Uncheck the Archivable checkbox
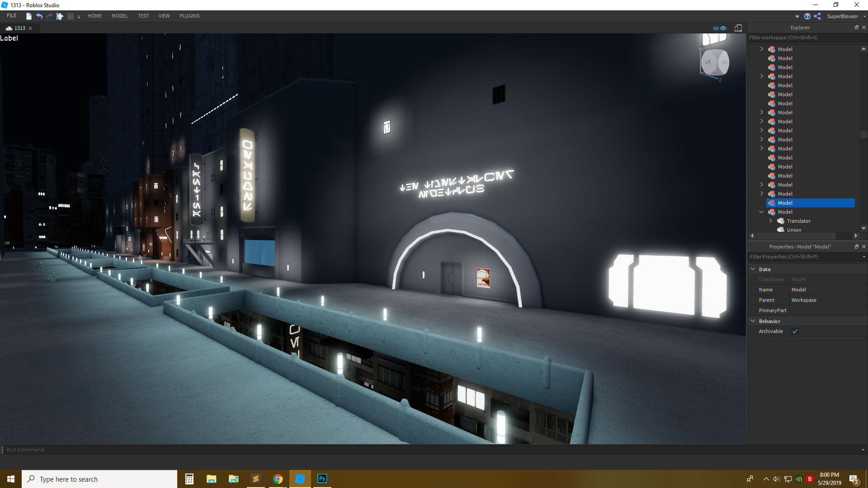 tap(795, 331)
